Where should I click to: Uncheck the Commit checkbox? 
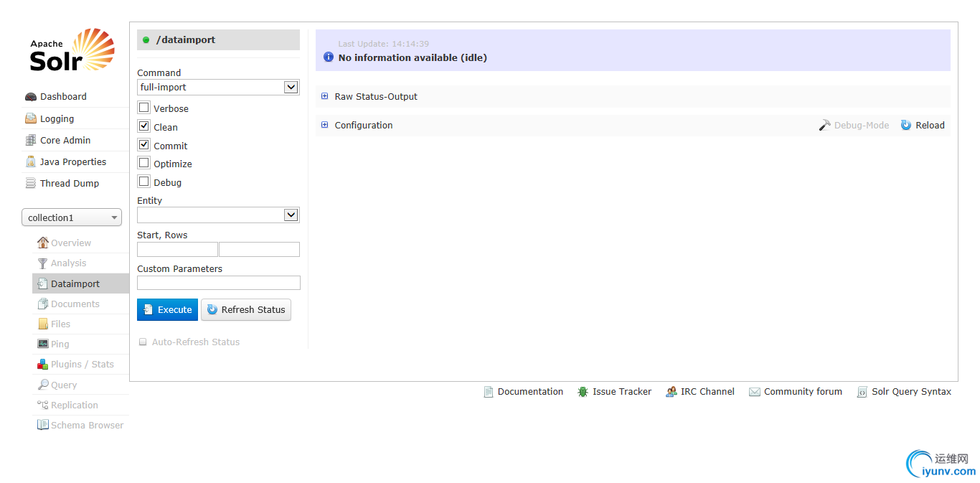click(x=144, y=145)
